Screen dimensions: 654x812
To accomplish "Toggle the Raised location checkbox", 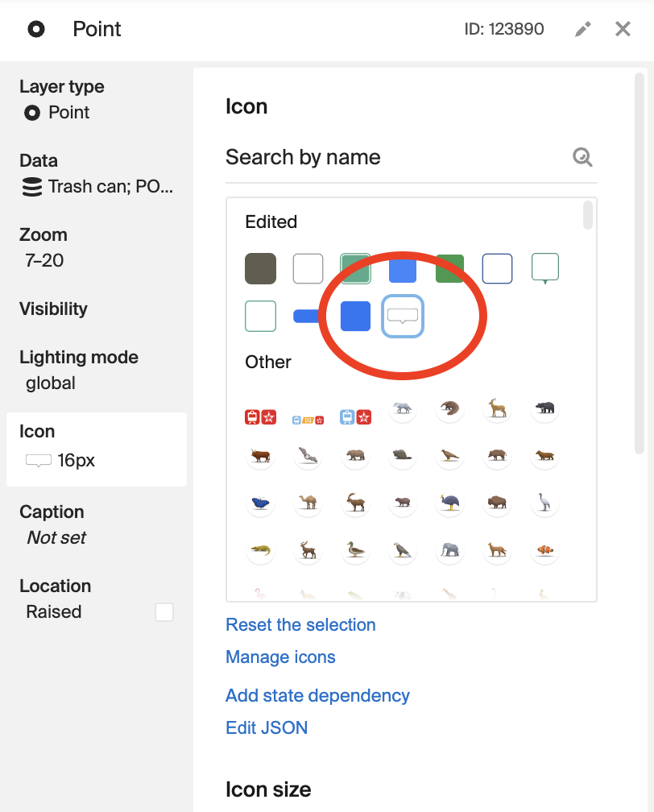I will (164, 612).
